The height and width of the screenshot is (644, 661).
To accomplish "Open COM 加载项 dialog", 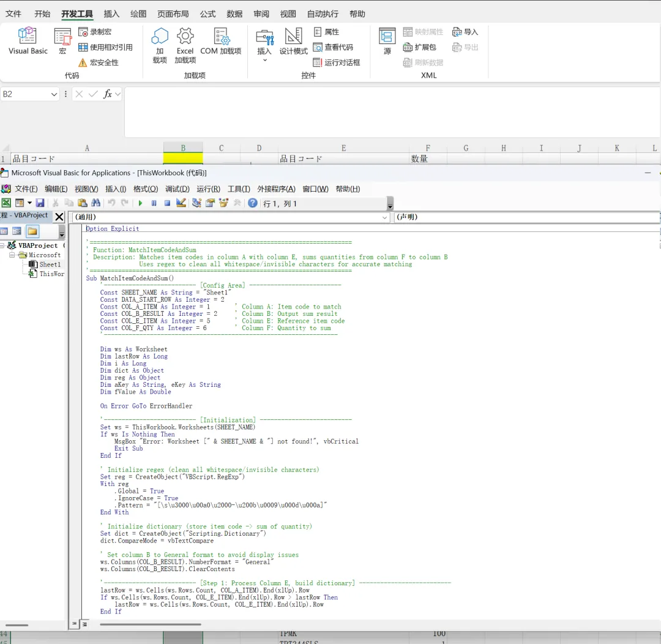I will click(221, 41).
